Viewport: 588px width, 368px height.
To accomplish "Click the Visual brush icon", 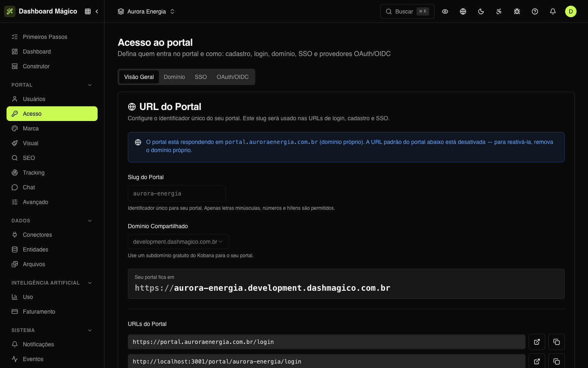I will click(15, 143).
